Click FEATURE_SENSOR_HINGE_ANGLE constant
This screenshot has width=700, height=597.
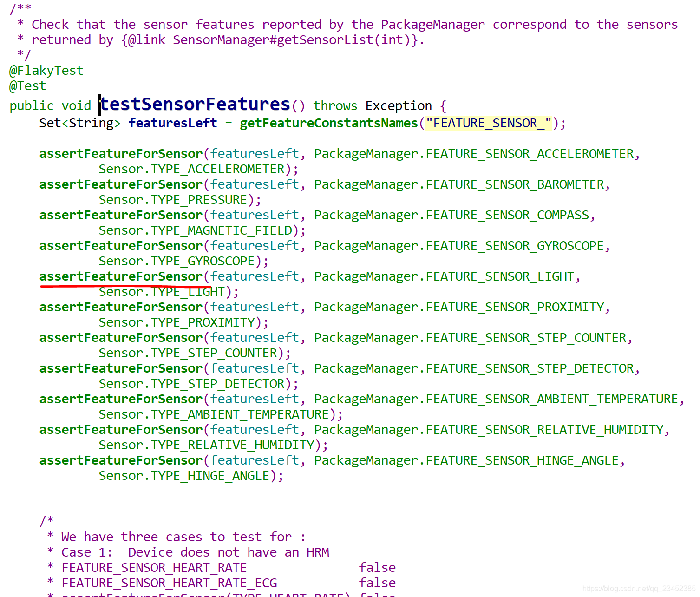[523, 460]
